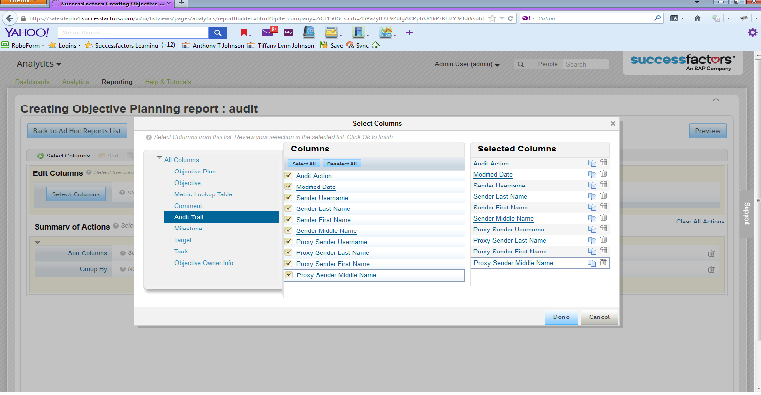Click Cancel in Select Columns dialog
761x395 pixels.
599,317
